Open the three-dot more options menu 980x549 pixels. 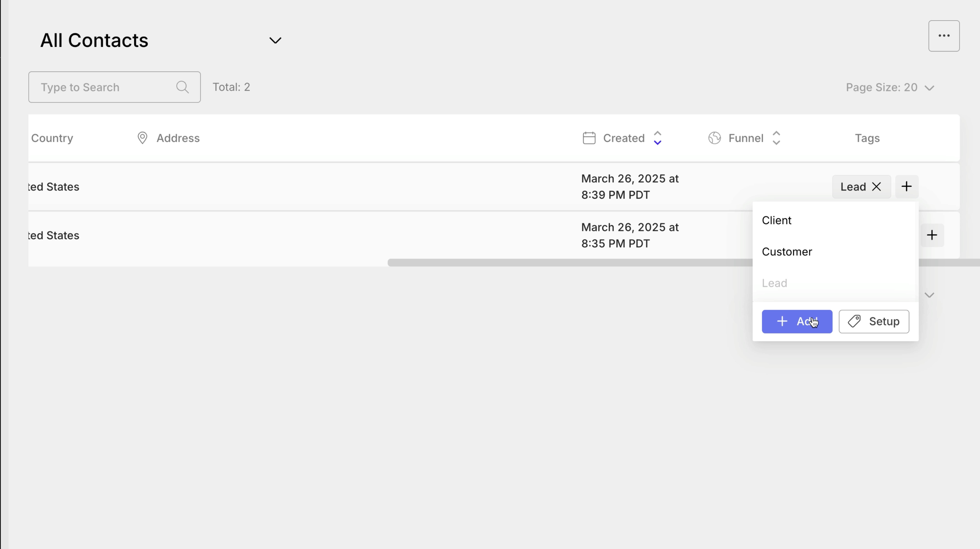pyautogui.click(x=944, y=36)
